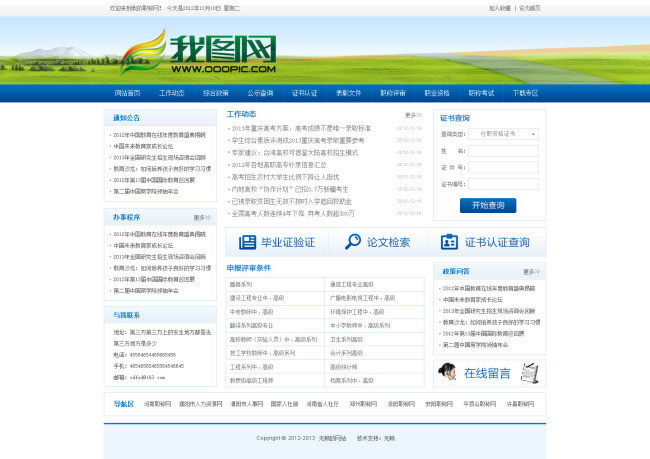Click table cell 高级统计师
650x459 pixels.
click(374, 367)
